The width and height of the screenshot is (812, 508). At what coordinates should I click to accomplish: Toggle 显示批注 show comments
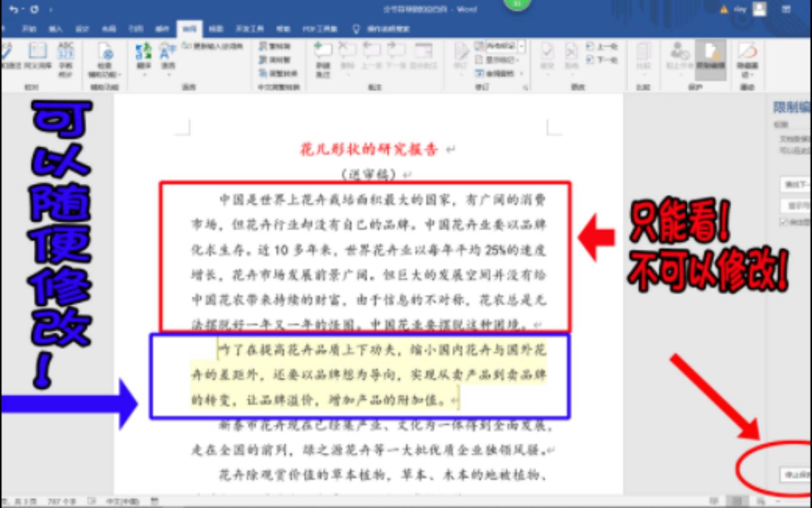pyautogui.click(x=423, y=56)
